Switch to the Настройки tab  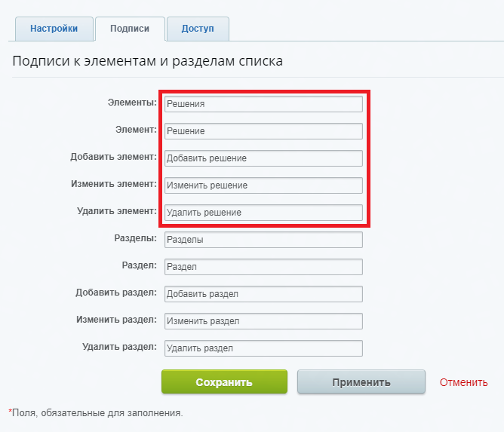[x=54, y=29]
